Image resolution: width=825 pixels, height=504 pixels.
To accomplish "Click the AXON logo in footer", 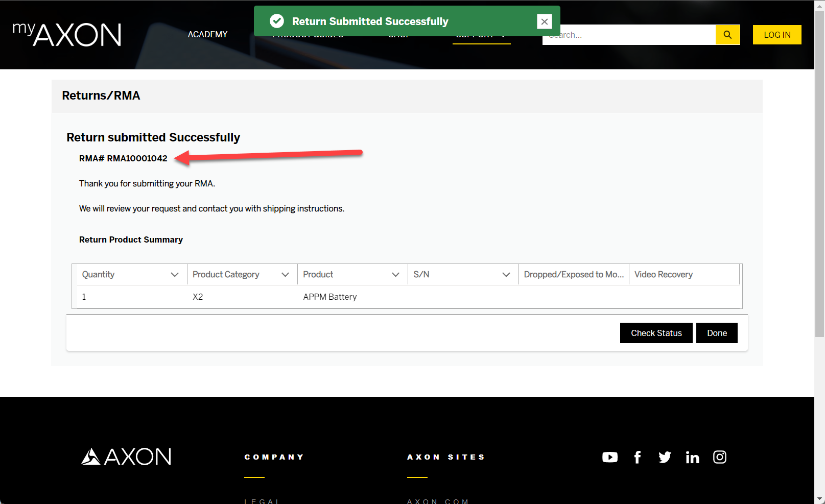I will click(126, 457).
